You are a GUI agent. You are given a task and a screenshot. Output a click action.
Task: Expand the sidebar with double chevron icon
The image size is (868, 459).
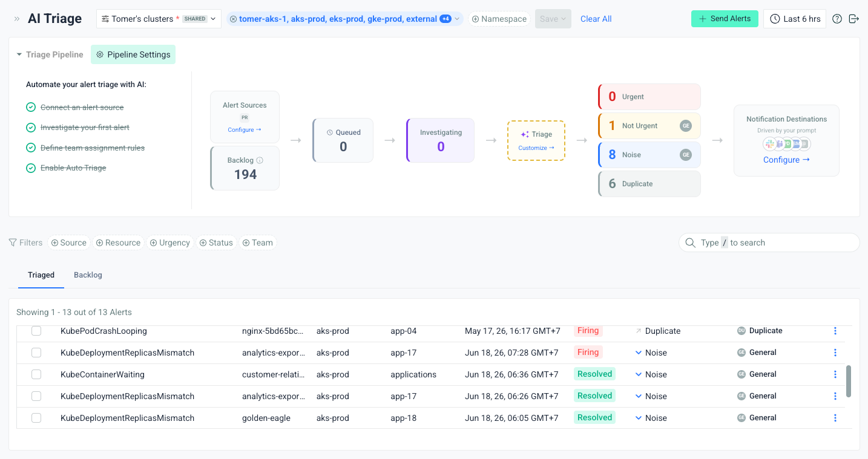[x=17, y=19]
